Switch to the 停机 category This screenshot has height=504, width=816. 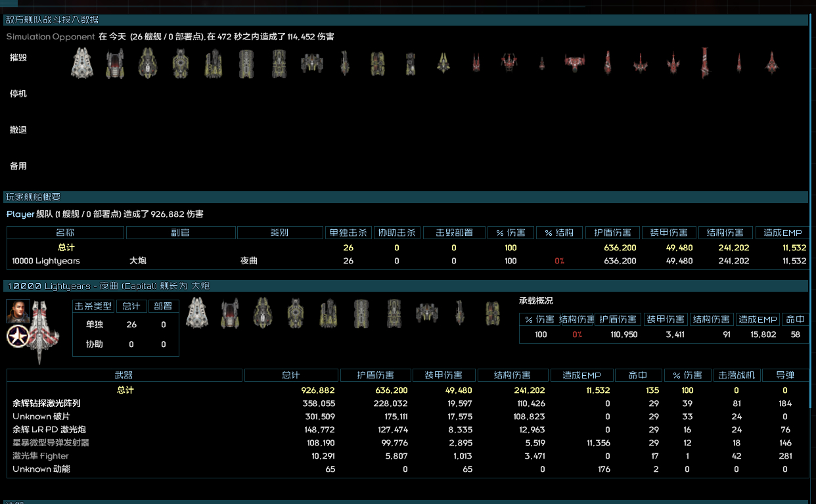click(18, 94)
